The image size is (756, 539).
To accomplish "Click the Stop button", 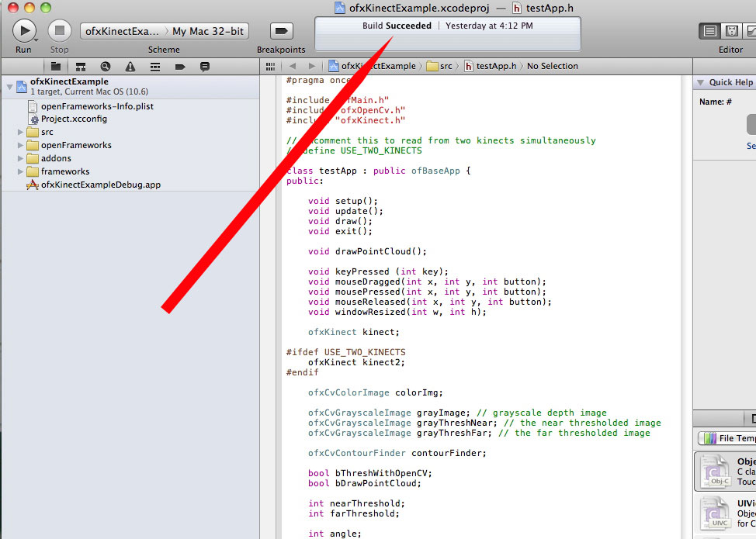I will tap(60, 31).
